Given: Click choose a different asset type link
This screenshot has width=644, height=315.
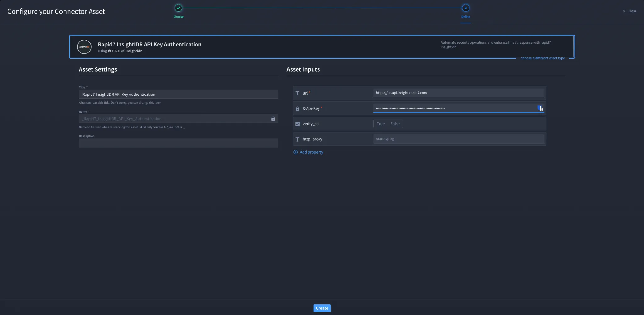Looking at the screenshot, I should (542, 58).
